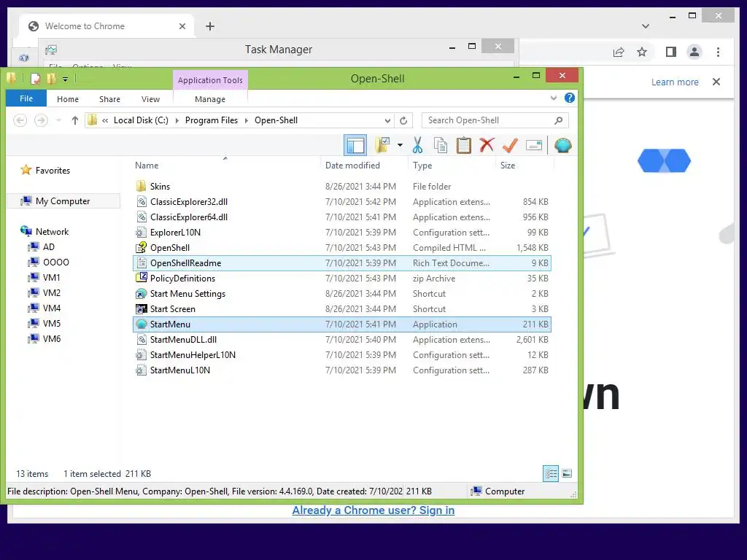Screen dimensions: 747x560
Task: Click the Email envelope toolbar icon
Action: click(533, 145)
